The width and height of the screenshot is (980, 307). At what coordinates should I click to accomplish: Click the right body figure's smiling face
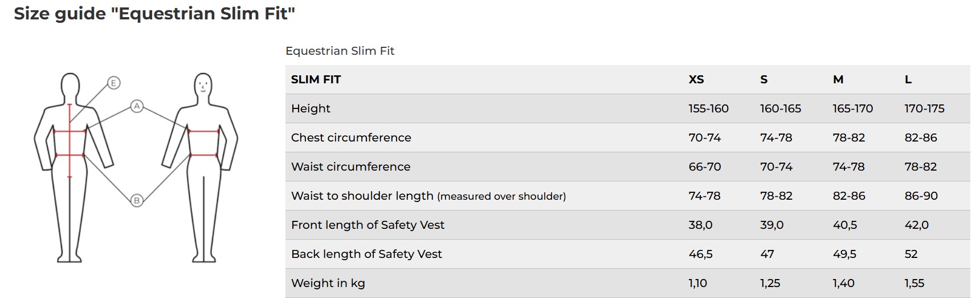click(x=203, y=86)
